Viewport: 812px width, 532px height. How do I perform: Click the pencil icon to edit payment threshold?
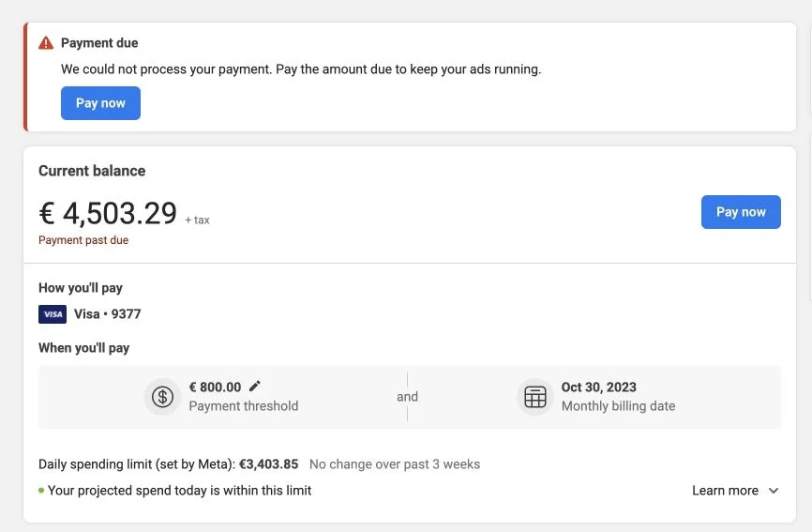point(255,387)
